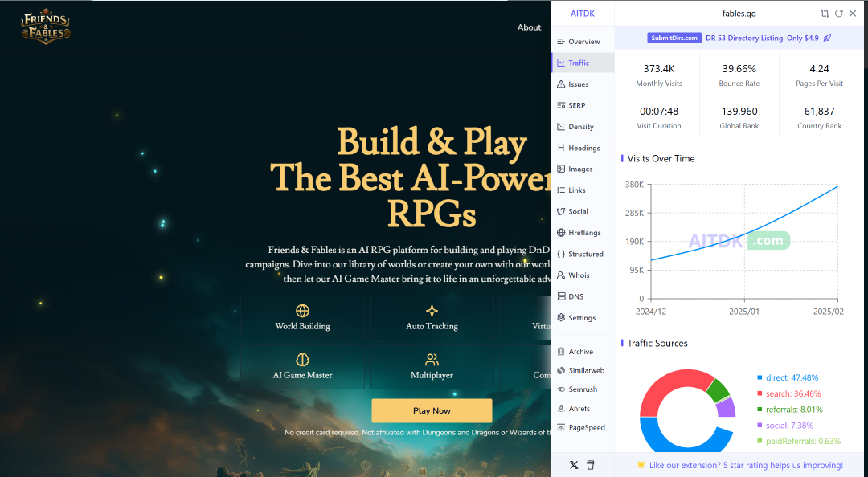Close the AITDK panel with X icon
Viewport: 868px width, 477px height.
point(853,14)
